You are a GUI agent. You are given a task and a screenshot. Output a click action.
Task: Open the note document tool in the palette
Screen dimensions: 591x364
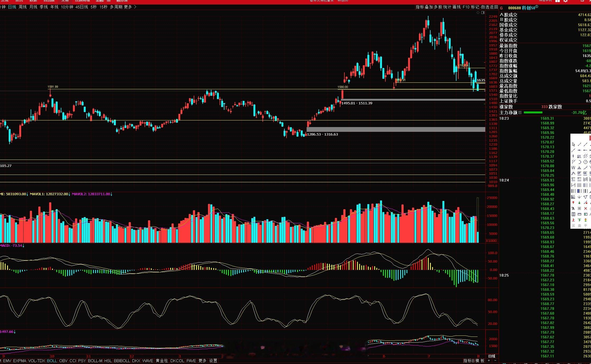(x=573, y=214)
